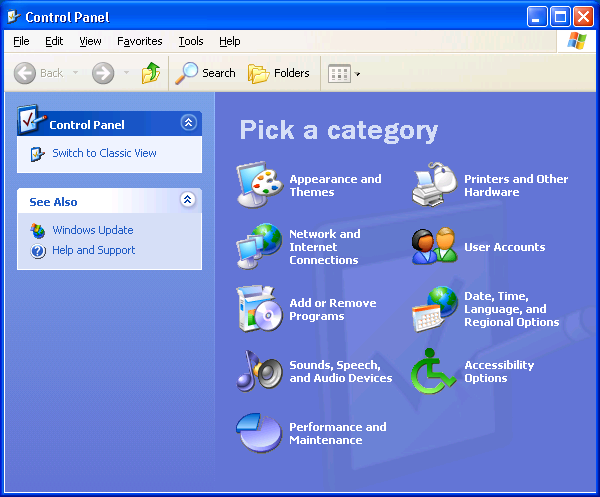Viewport: 600px width, 497px height.
Task: Toggle the Folders pane button
Action: [x=279, y=73]
